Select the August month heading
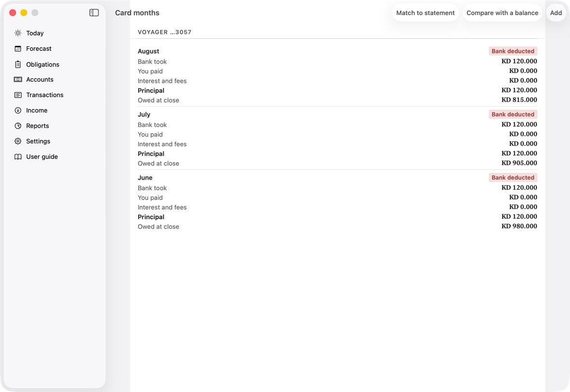 tap(148, 51)
